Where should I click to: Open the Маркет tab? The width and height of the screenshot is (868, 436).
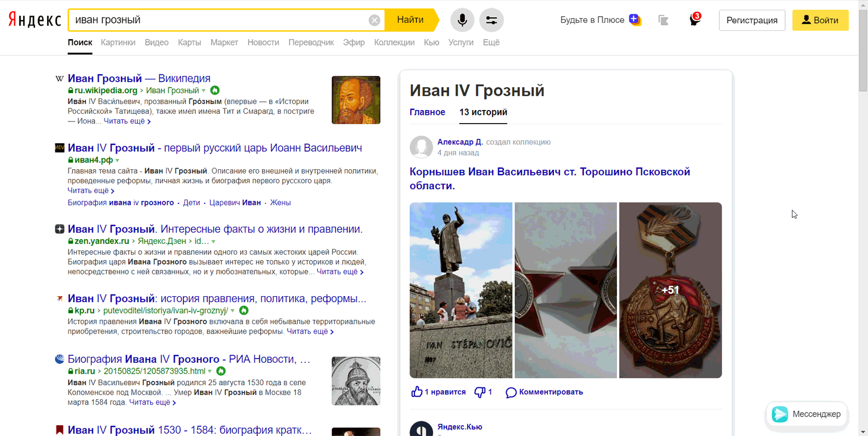[x=224, y=42]
